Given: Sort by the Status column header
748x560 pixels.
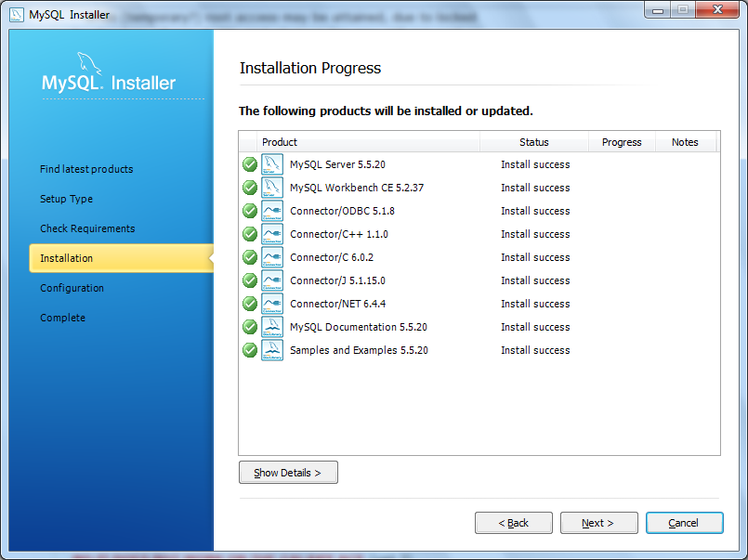Looking at the screenshot, I should [x=533, y=142].
